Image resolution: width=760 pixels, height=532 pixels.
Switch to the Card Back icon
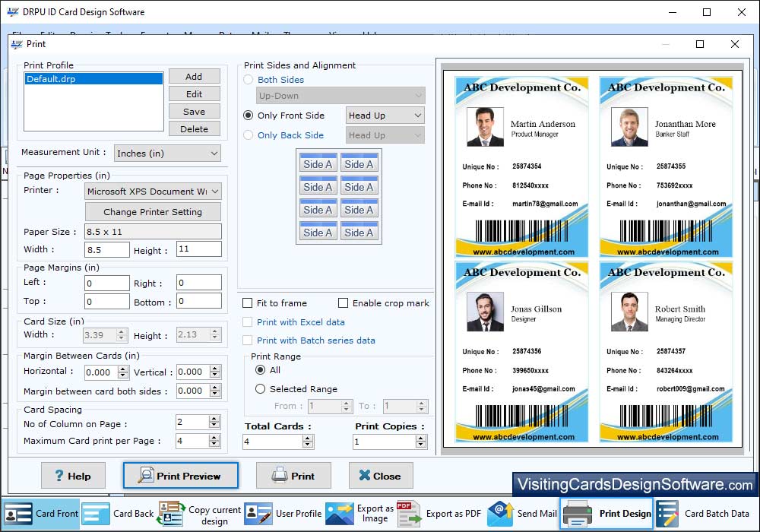96,514
